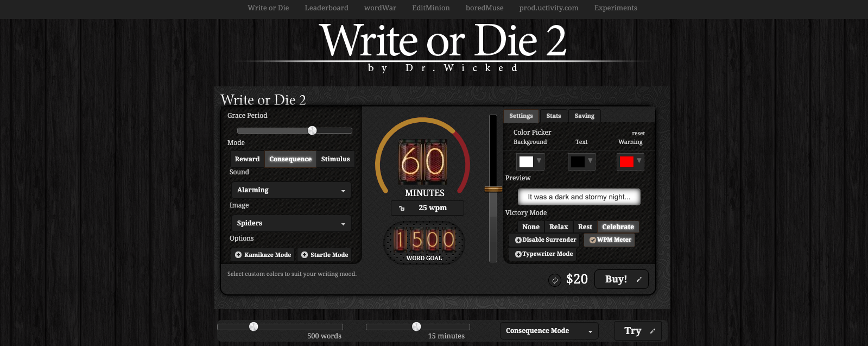Click the 'It was a dark and stormy night' preview
The width and height of the screenshot is (868, 346).
point(579,197)
